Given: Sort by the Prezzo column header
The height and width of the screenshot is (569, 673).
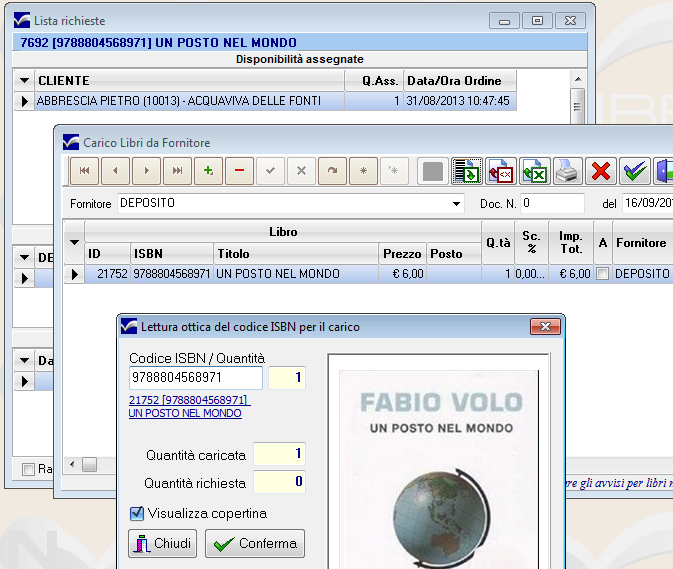Looking at the screenshot, I should [402, 254].
